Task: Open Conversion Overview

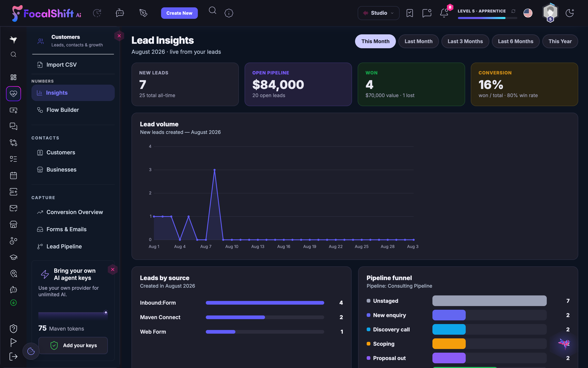Action: pyautogui.click(x=73, y=212)
